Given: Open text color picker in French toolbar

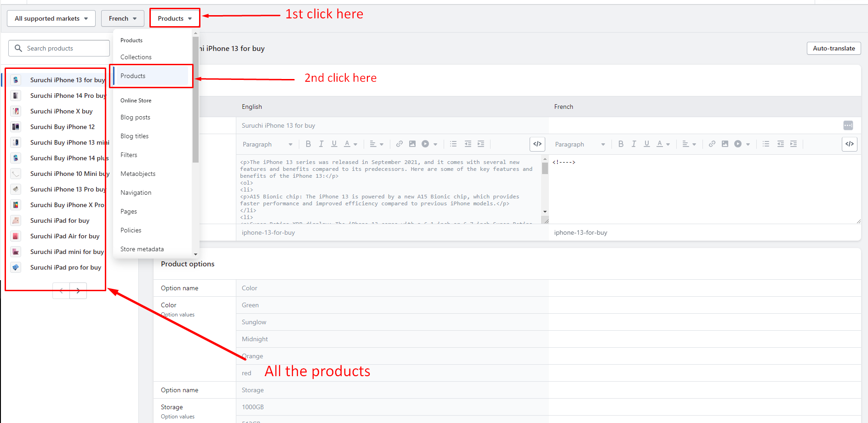Looking at the screenshot, I should coord(662,144).
